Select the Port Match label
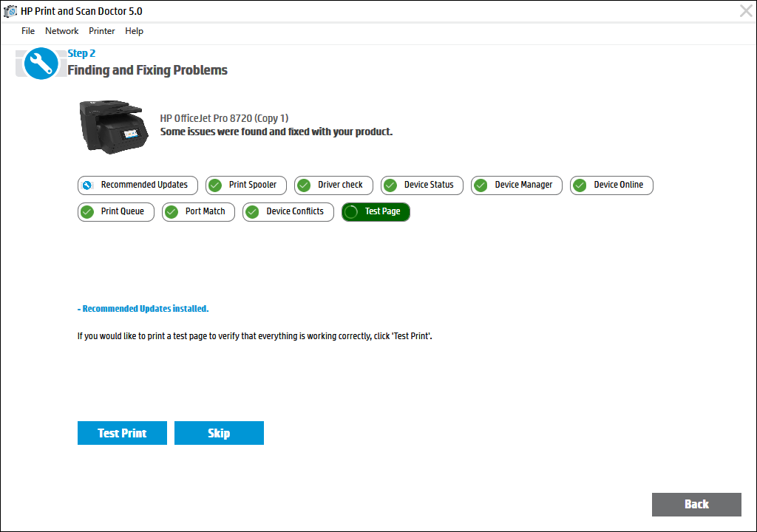The image size is (757, 532). click(206, 211)
